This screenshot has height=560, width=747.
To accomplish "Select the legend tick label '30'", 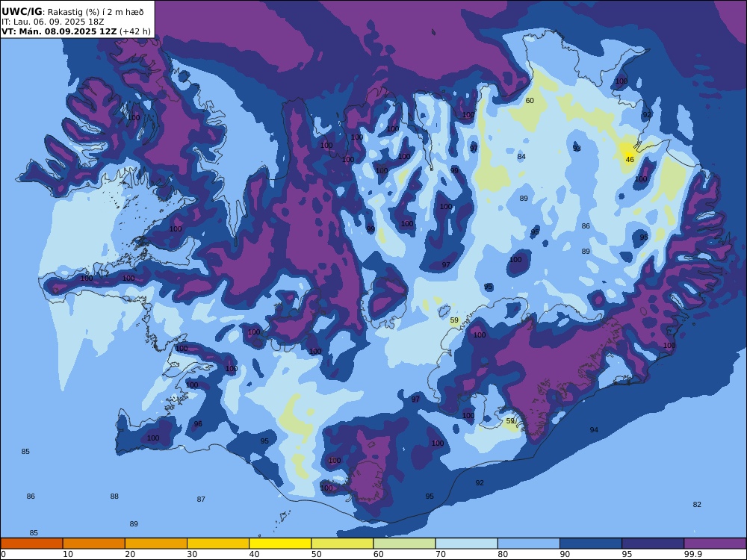I will point(192,554).
